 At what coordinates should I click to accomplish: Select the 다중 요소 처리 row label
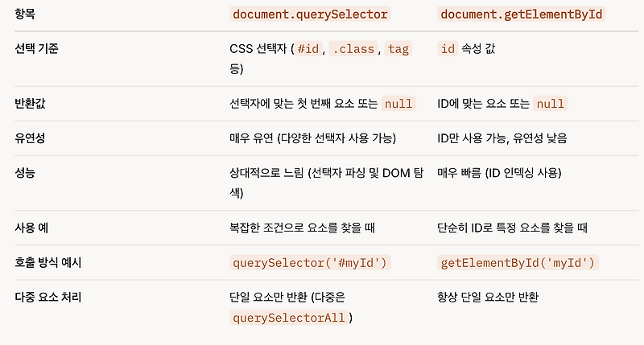pos(48,297)
